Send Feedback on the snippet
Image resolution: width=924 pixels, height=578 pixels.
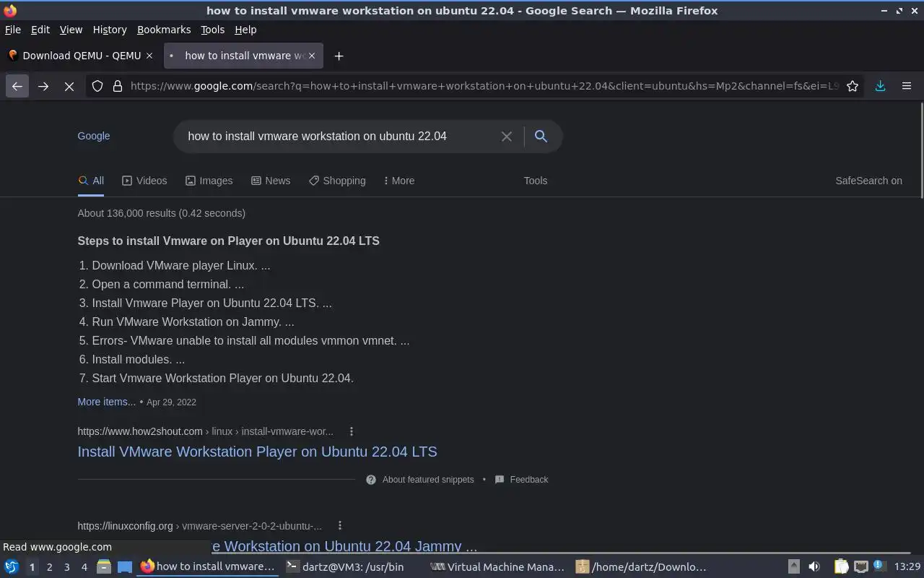click(x=521, y=480)
